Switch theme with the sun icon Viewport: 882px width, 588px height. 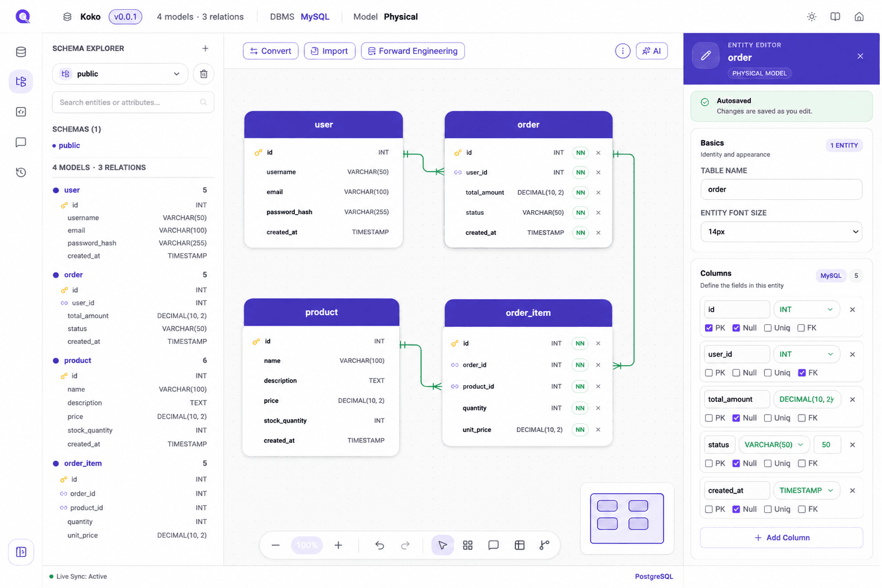(x=812, y=17)
